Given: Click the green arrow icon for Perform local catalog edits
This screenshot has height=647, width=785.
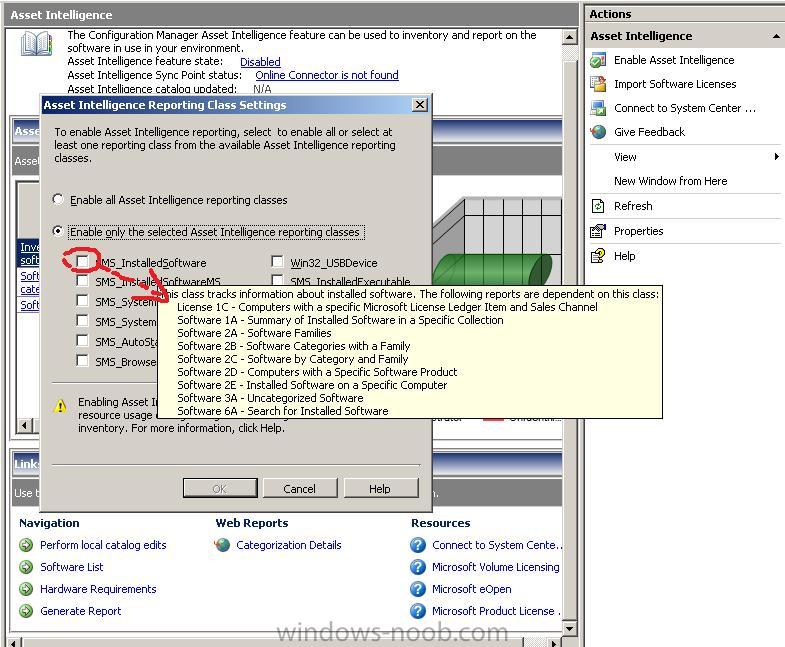Looking at the screenshot, I should 26,545.
